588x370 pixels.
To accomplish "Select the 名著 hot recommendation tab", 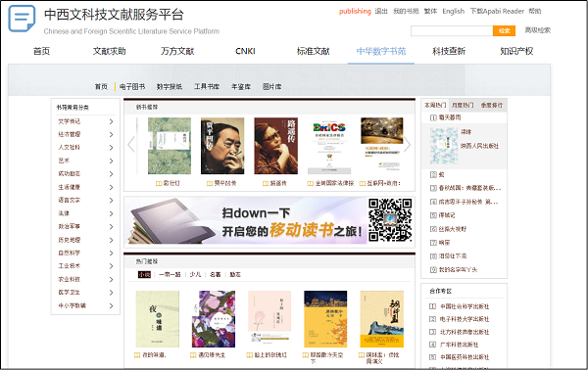I will pyautogui.click(x=216, y=274).
